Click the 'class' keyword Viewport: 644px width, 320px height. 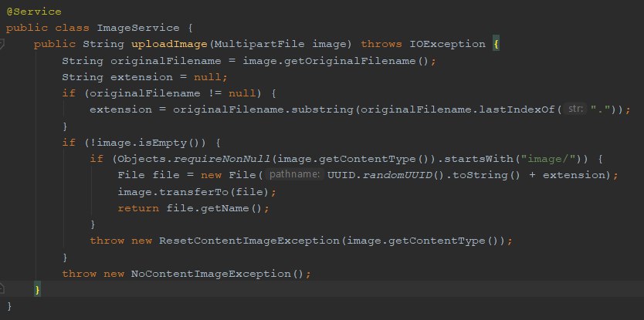pyautogui.click(x=73, y=28)
